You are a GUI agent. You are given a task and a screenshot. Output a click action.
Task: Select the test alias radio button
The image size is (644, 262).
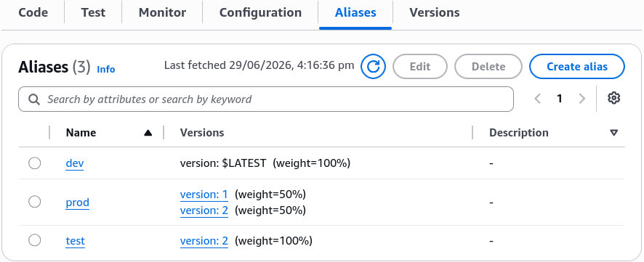tap(34, 240)
